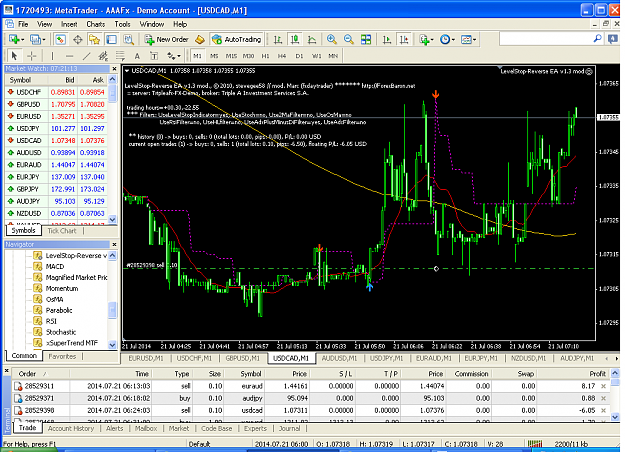Open the Profiles toolbar button
Screen dimensions: 625x452
tap(37, 39)
